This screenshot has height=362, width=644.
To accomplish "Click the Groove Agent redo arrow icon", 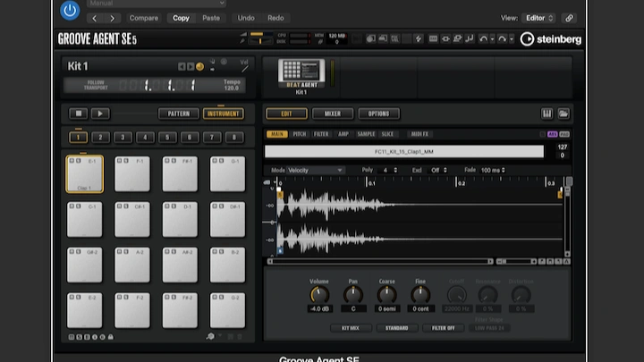I will pyautogui.click(x=503, y=39).
